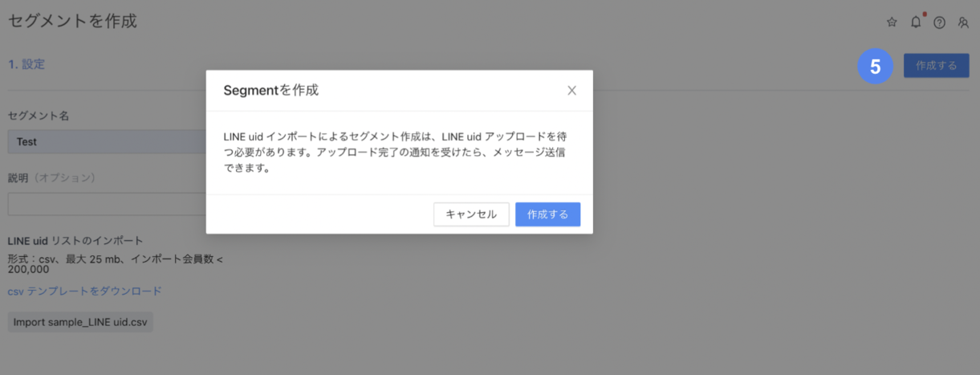Click the 説明（オプション） label
The width and height of the screenshot is (980, 375).
tap(51, 177)
